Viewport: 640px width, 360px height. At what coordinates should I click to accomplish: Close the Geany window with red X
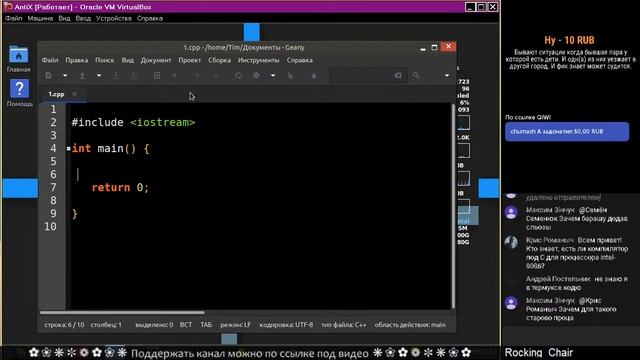(x=448, y=47)
